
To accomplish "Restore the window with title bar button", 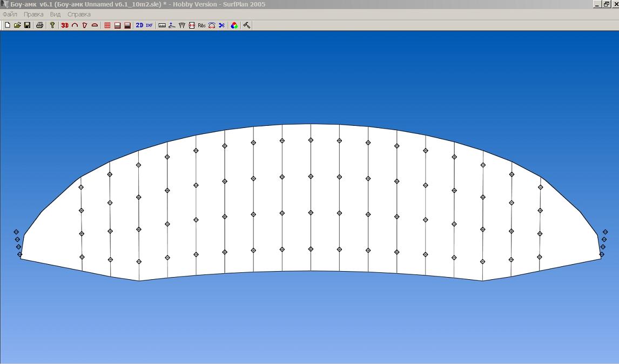I will (606, 4).
